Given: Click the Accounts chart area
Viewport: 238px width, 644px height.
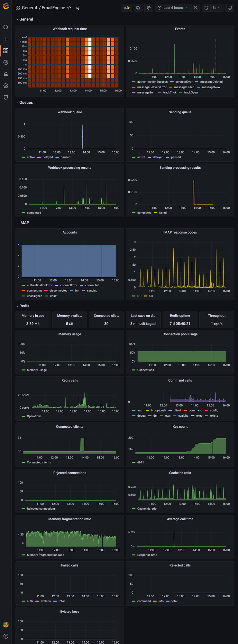Looking at the screenshot, I should (x=69, y=261).
